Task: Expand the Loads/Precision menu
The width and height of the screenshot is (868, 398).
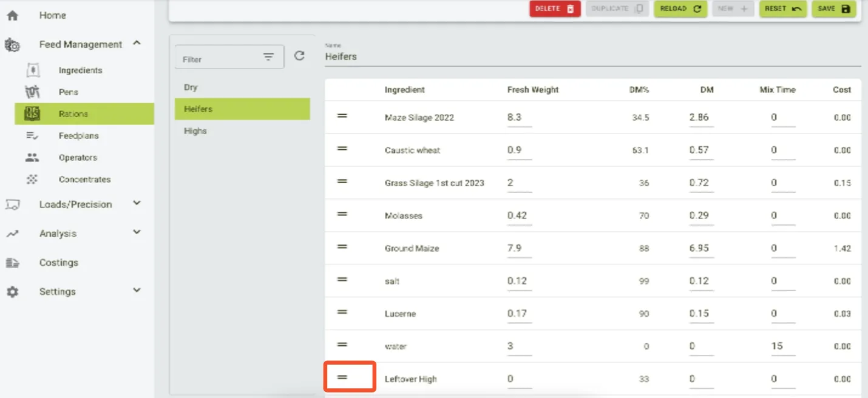Action: click(x=137, y=204)
